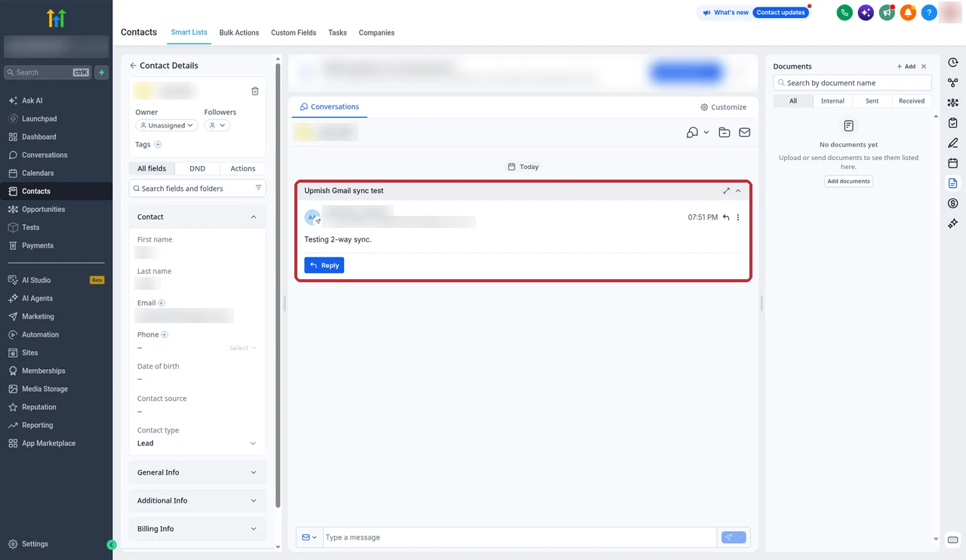Open the Appointments calendar icon in right rail

pyautogui.click(x=953, y=163)
